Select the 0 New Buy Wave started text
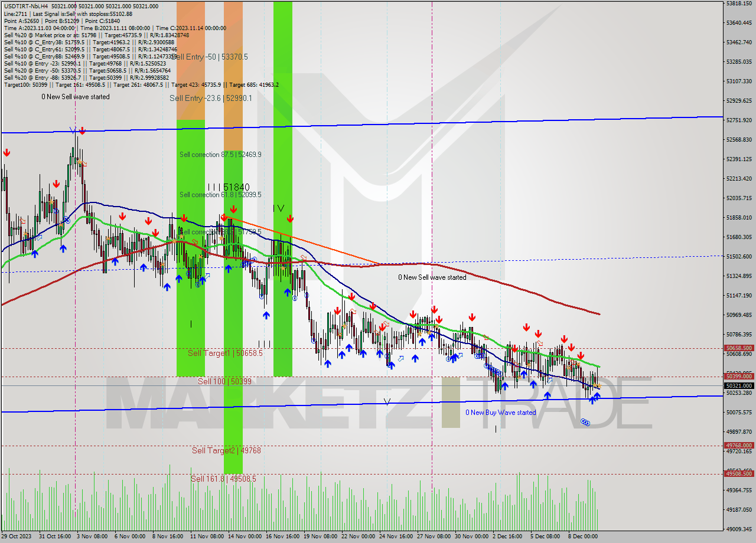This screenshot has height=543, width=756. pos(500,413)
